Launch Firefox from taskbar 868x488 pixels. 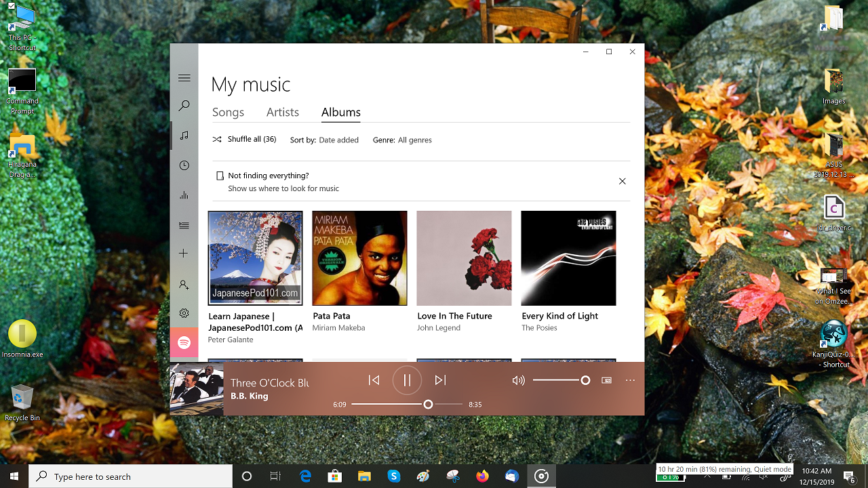(482, 476)
